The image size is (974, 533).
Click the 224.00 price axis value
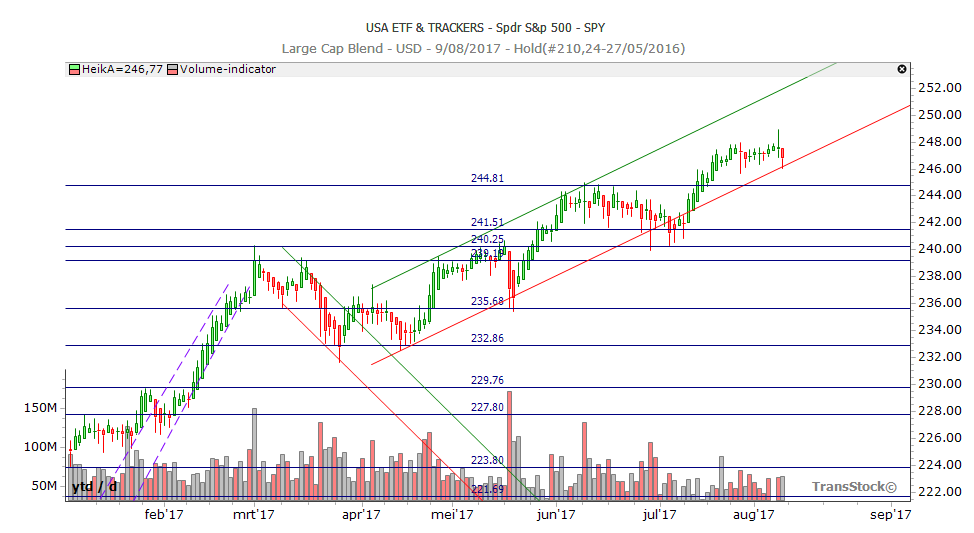click(x=940, y=465)
